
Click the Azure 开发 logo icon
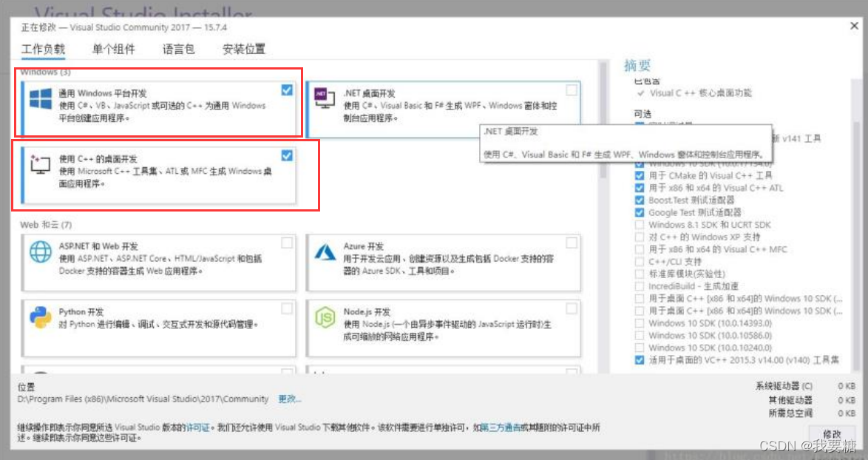pyautogui.click(x=325, y=252)
